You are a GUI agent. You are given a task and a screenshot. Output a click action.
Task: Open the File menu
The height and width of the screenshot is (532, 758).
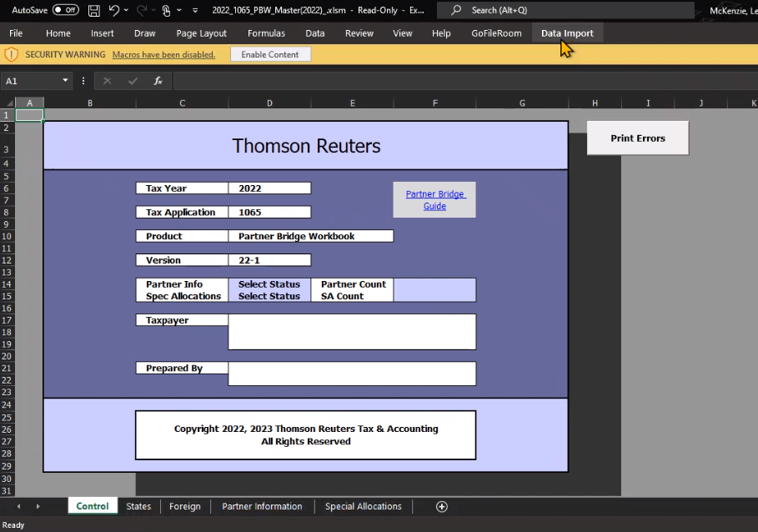coord(16,33)
